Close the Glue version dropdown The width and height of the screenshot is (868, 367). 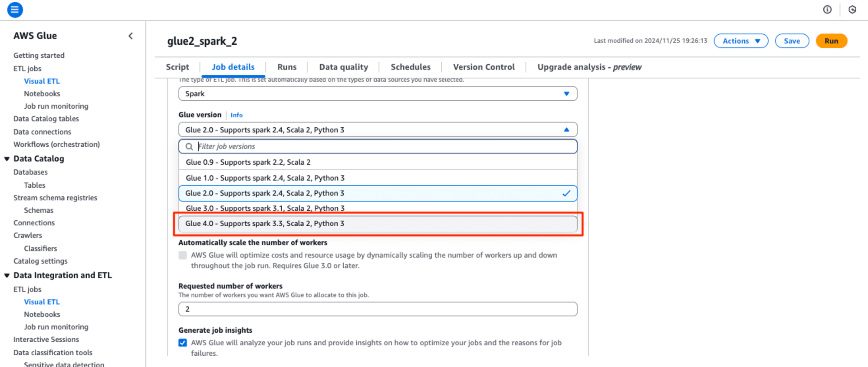click(x=378, y=130)
